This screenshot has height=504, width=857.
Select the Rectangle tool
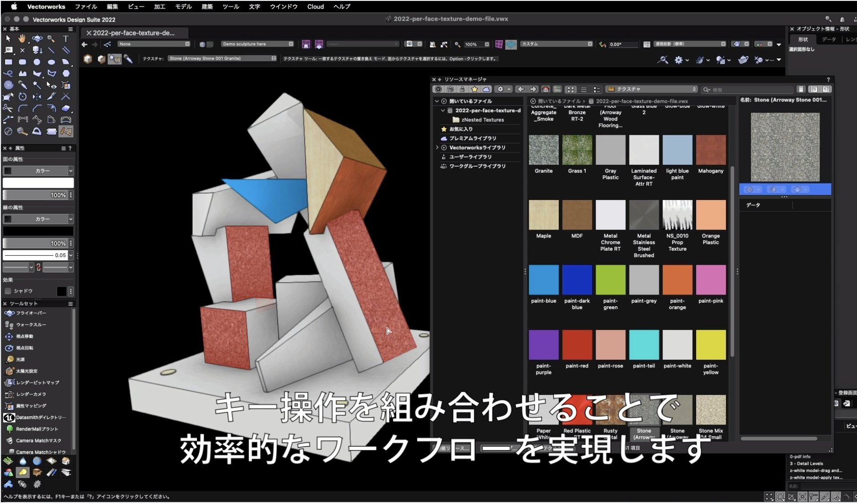pyautogui.click(x=8, y=62)
